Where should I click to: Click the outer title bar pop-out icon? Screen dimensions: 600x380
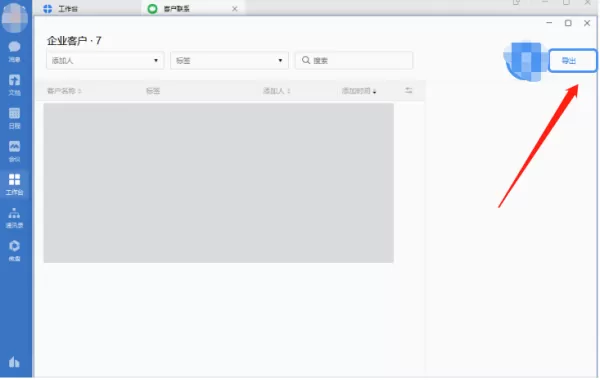click(516, 3)
